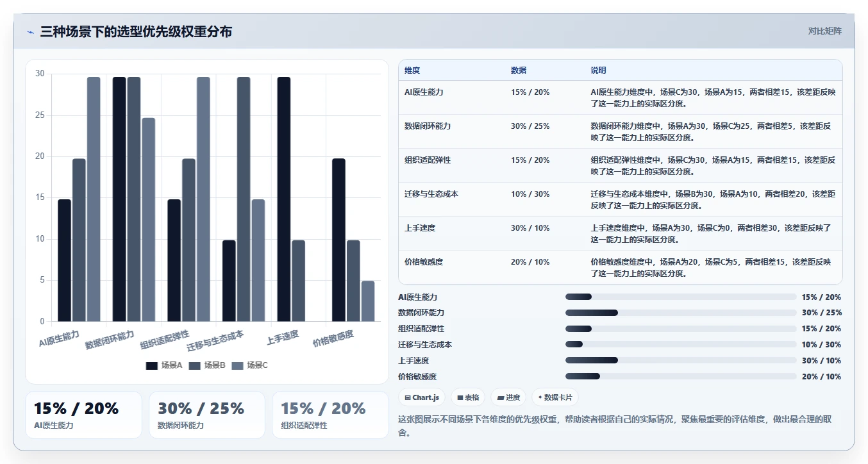
Task: Click the icon in the 进度 chip
Action: click(501, 397)
